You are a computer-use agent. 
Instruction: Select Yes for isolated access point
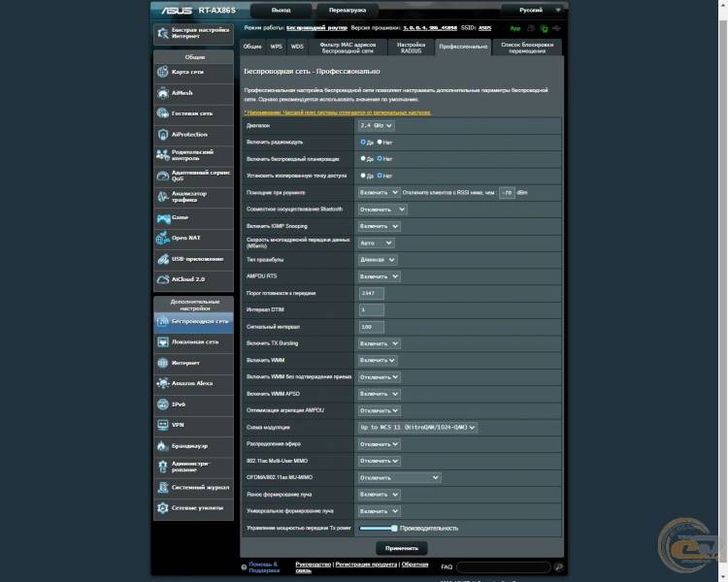(x=363, y=176)
